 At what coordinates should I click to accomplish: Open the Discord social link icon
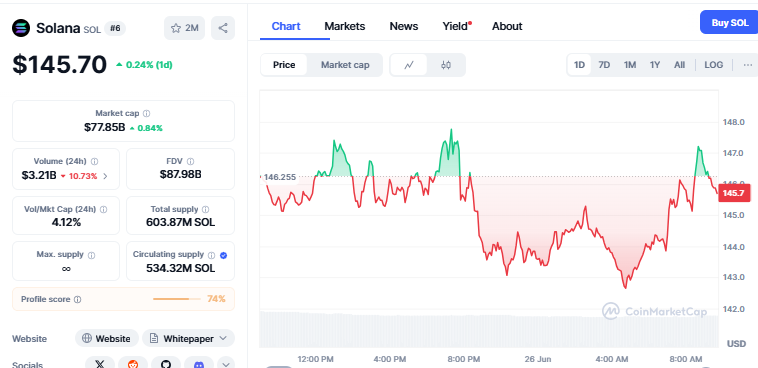[199, 363]
